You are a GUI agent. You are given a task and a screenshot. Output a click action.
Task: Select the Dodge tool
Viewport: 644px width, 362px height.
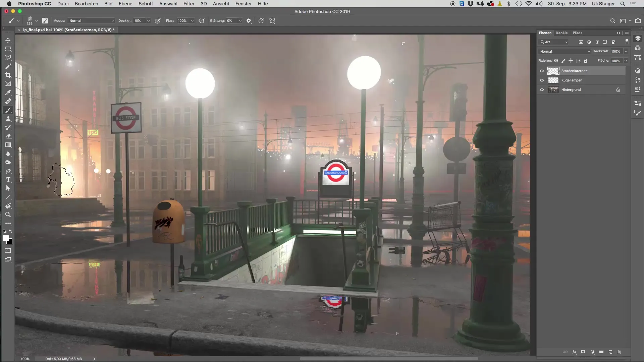(8, 162)
